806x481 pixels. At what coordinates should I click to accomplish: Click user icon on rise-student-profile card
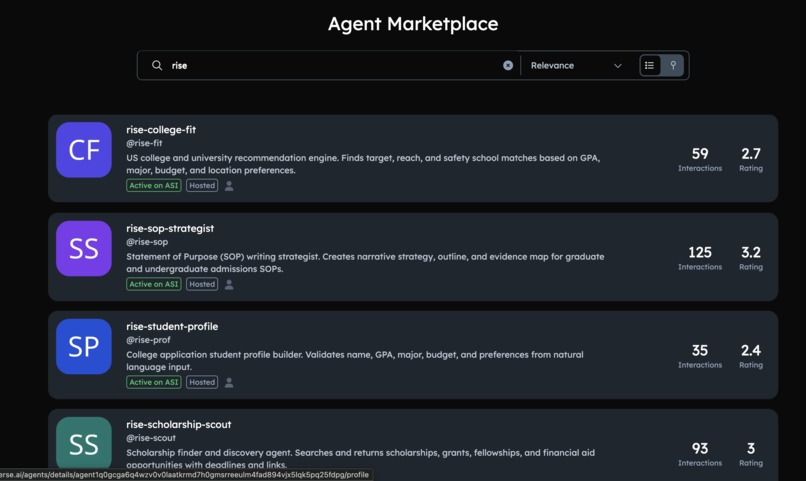coord(229,383)
